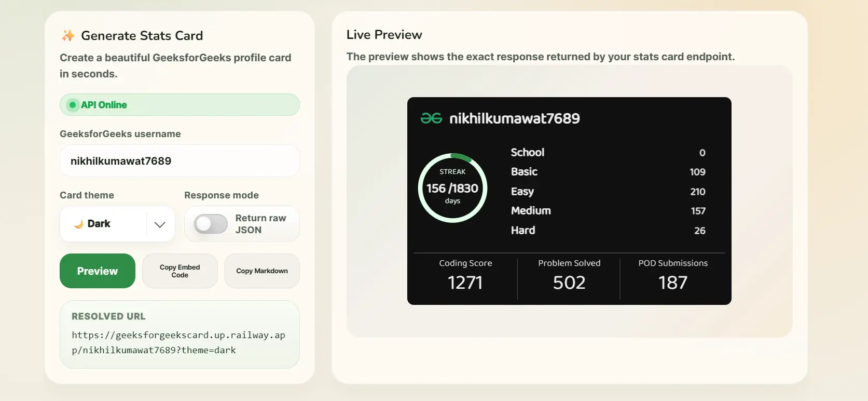
Task: Click the POD Submissions value 187
Action: (x=673, y=283)
